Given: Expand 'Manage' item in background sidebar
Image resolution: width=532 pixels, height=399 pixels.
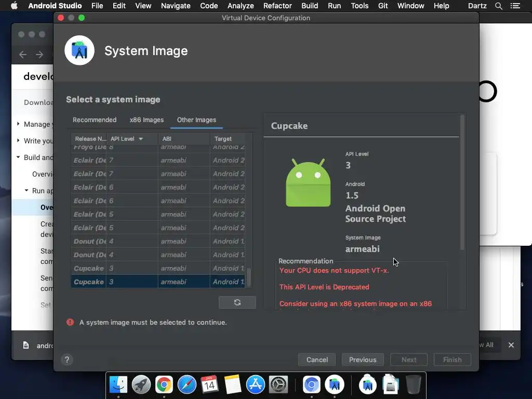Looking at the screenshot, I should pyautogui.click(x=18, y=124).
